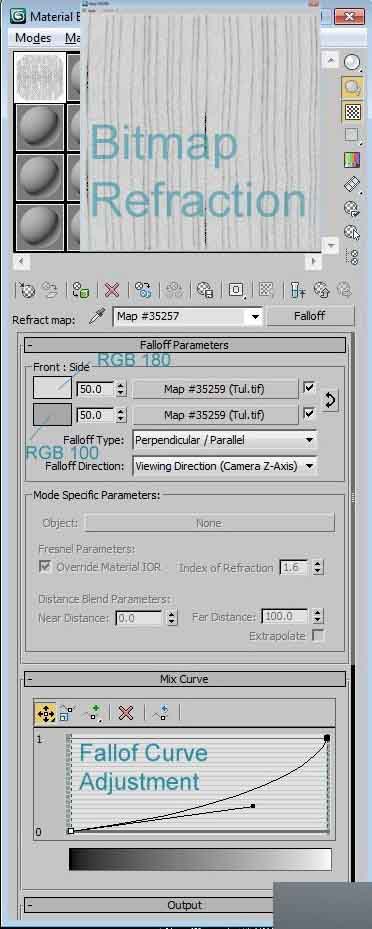Click the sample slots scroll up arrow
This screenshot has width=372, height=929.
tap(332, 59)
